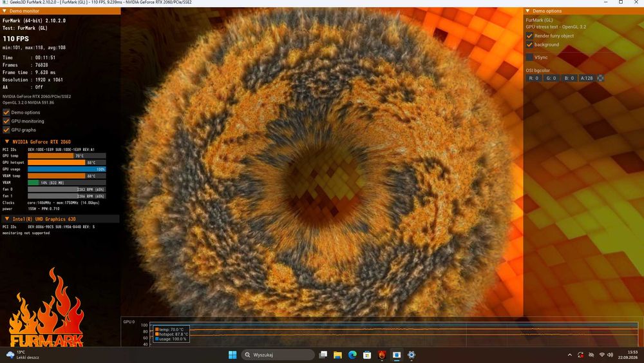644x363 pixels.
Task: Collapse the NVIDIA GeForce RTX 2060 section
Action: pos(7,141)
